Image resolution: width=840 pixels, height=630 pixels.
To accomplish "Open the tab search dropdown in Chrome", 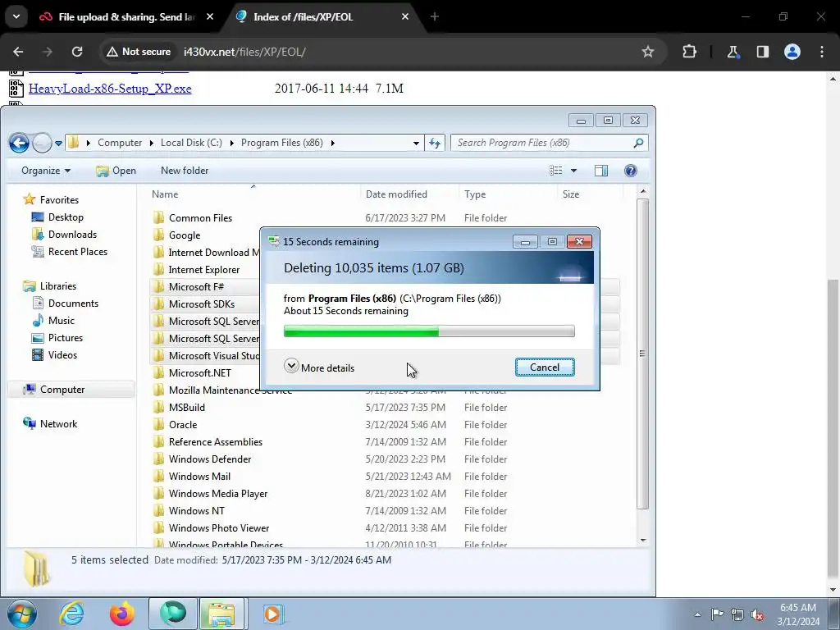I will pyautogui.click(x=16, y=16).
